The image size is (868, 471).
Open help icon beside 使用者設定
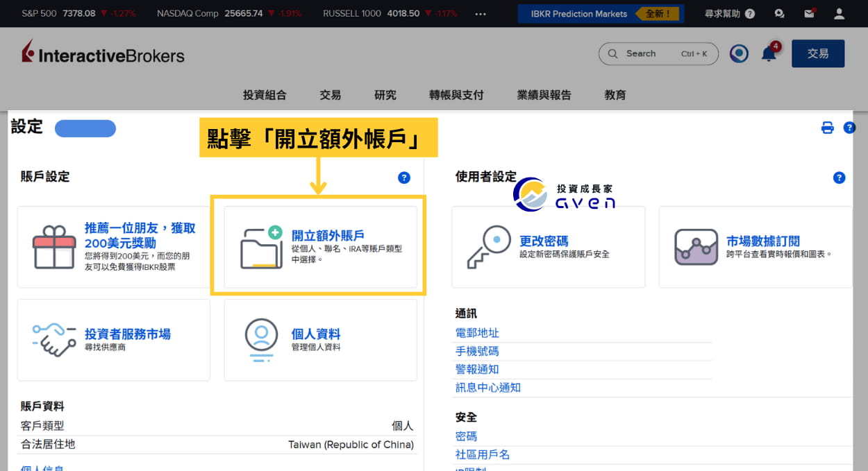pos(839,178)
